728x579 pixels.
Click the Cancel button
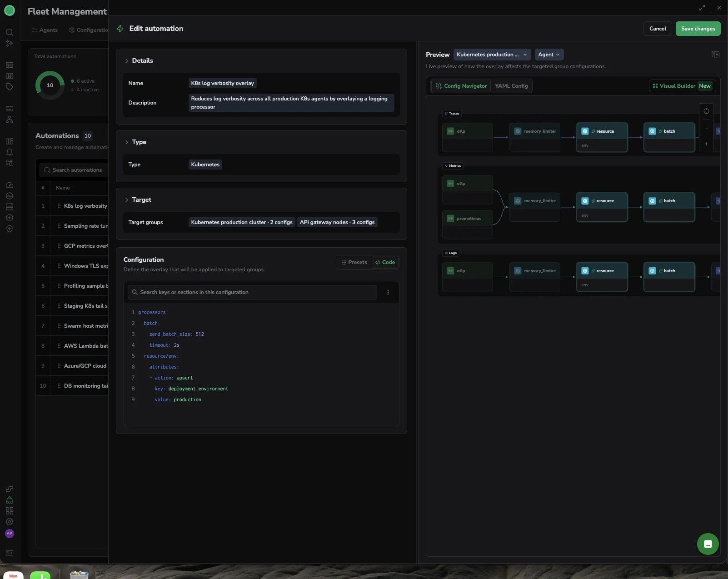[x=658, y=29]
